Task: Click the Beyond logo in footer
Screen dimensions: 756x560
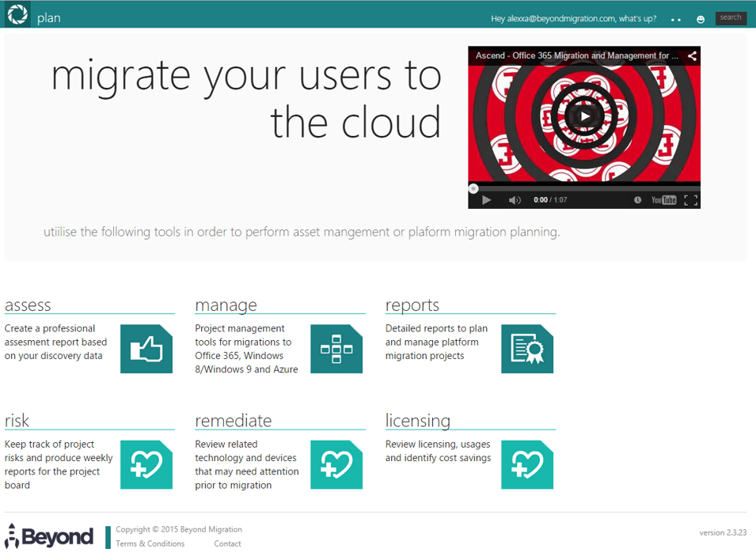Action: point(49,536)
